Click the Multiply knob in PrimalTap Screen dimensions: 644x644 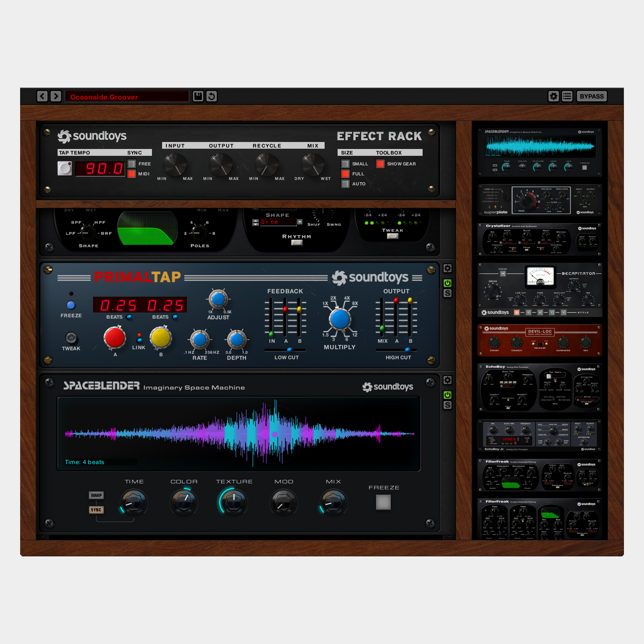point(340,319)
